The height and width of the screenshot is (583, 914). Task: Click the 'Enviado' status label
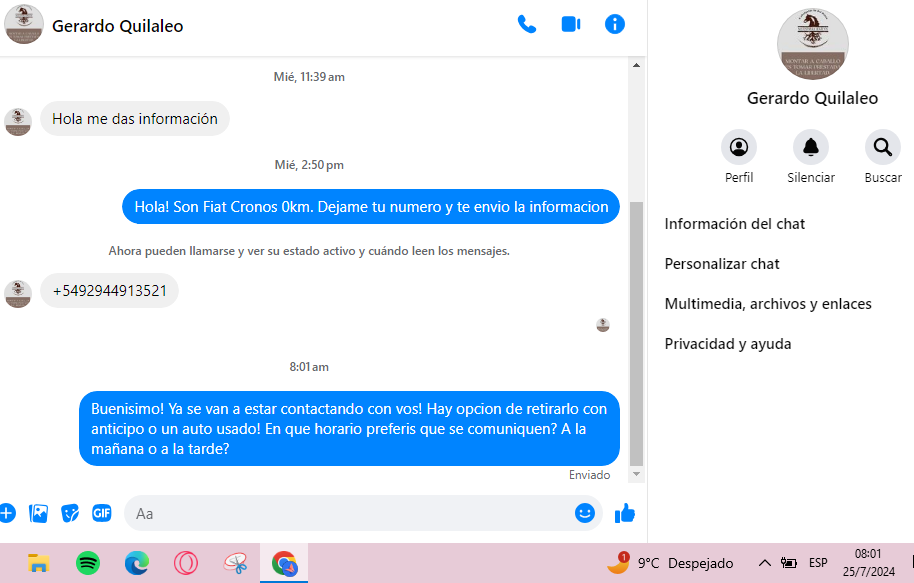click(x=589, y=475)
